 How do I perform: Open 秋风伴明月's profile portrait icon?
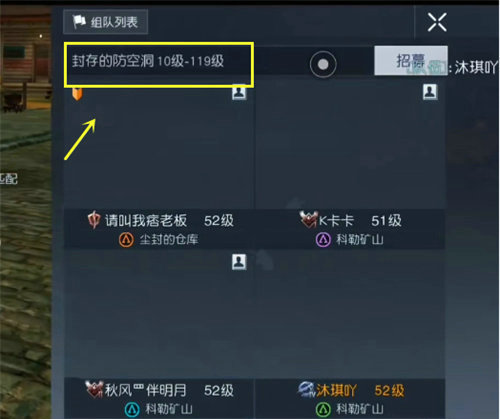(x=239, y=262)
